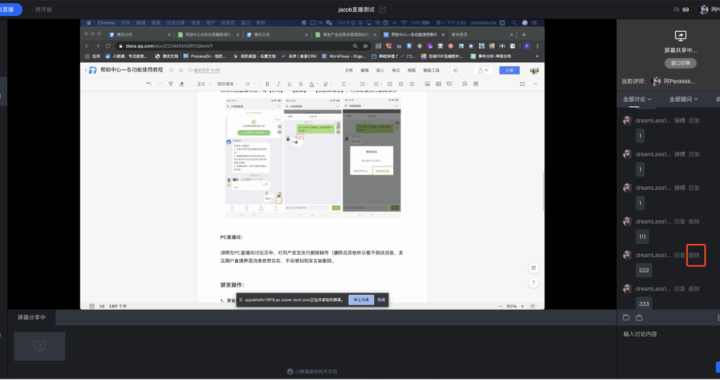720x380 pixels.
Task: Open the document 文件 menu
Action: 349,70
